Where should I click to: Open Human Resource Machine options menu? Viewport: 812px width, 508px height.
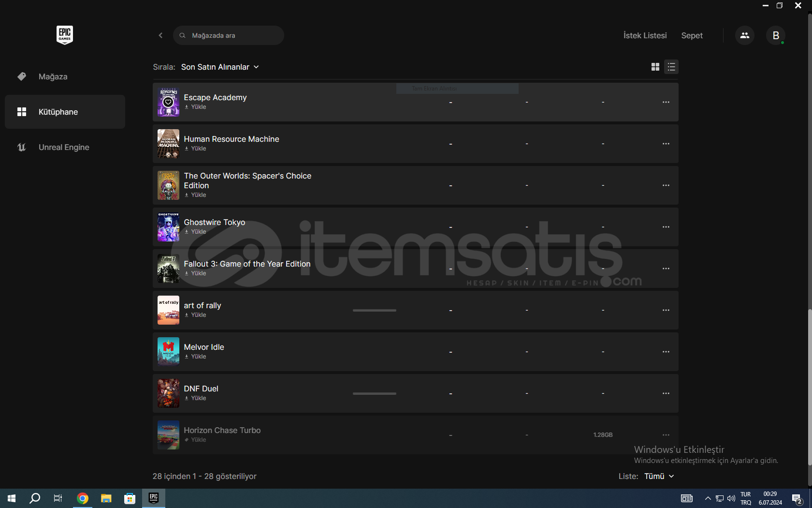tap(666, 144)
